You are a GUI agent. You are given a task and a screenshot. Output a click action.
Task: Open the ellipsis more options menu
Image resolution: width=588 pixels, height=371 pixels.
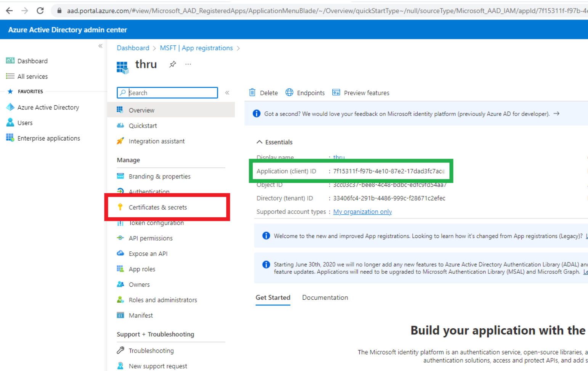(x=188, y=64)
